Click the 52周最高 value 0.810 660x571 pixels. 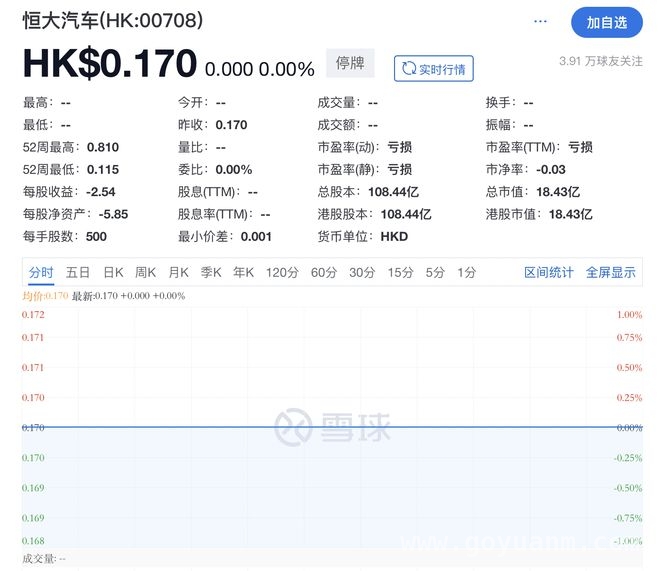(x=103, y=147)
